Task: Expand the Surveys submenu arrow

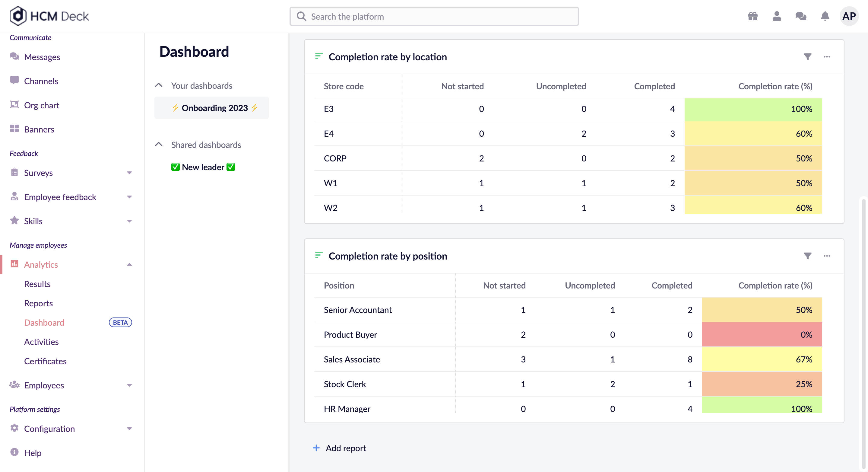Action: pyautogui.click(x=129, y=173)
